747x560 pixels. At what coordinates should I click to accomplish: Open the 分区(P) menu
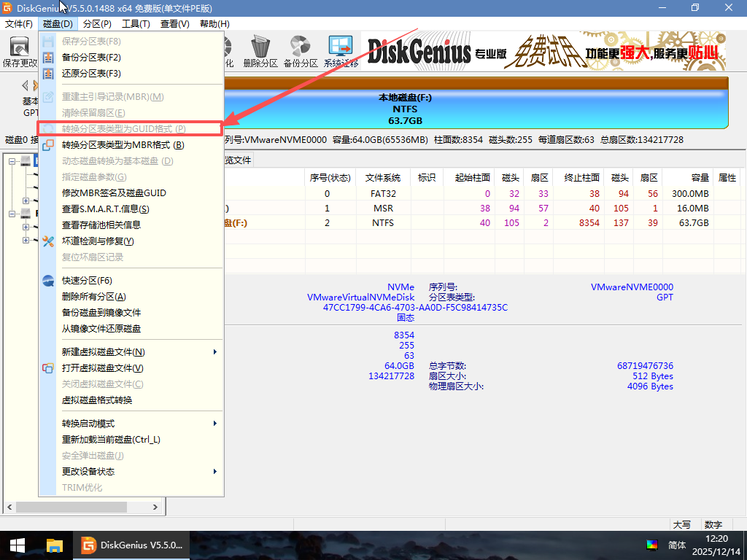[x=97, y=24]
